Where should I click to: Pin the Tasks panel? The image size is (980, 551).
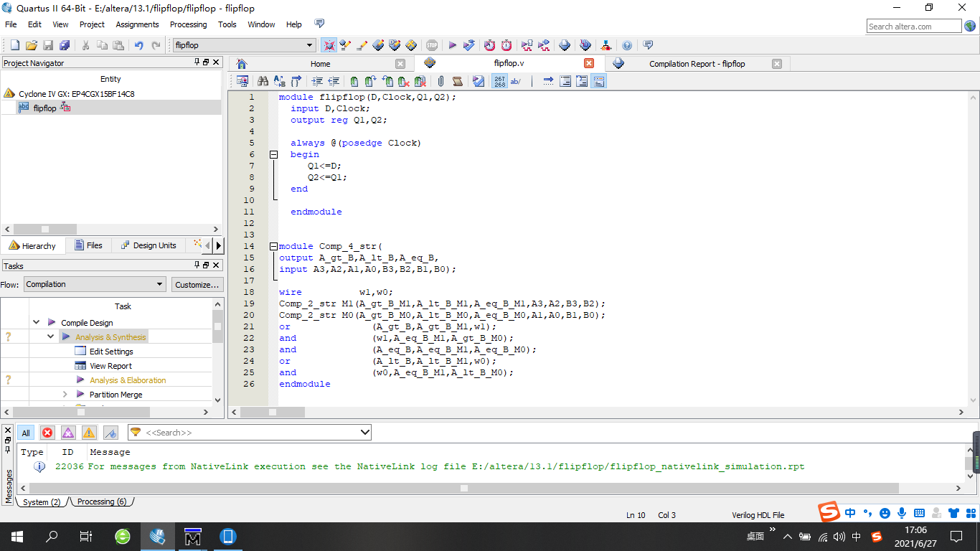point(197,265)
